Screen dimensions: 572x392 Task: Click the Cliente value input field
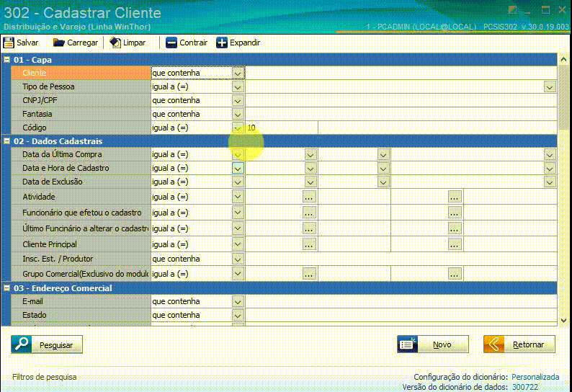[401, 73]
